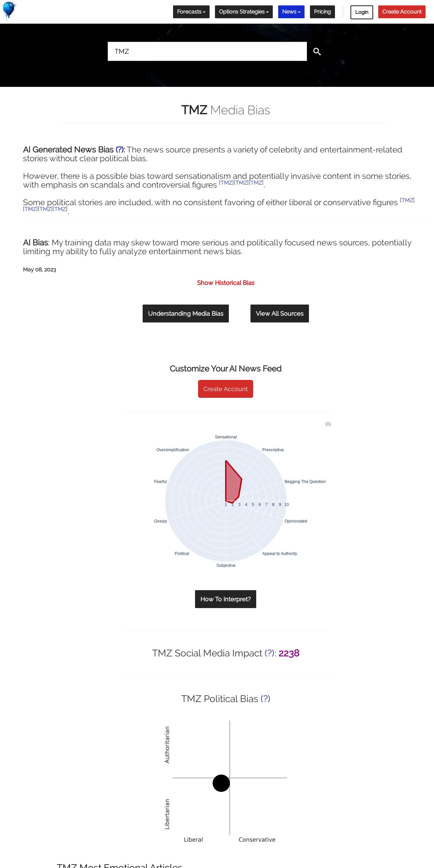Click the blue balloon site logo
Viewport: 434px width, 868px height.
coord(9,10)
